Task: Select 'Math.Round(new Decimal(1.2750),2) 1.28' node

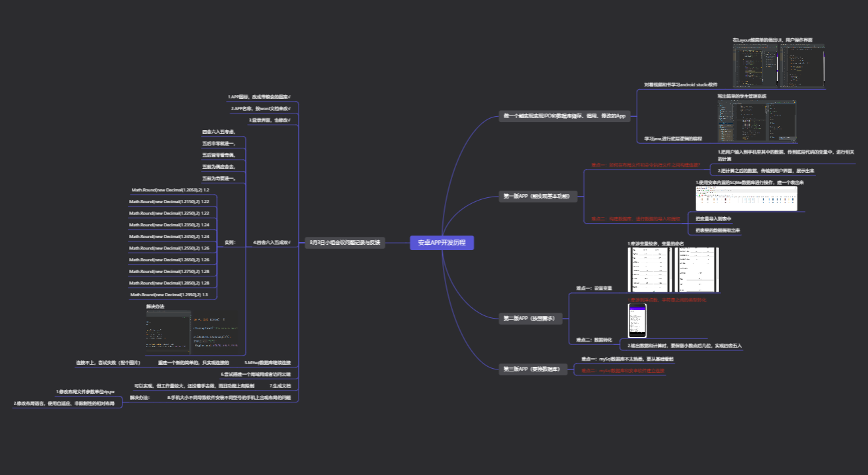Action: [169, 271]
